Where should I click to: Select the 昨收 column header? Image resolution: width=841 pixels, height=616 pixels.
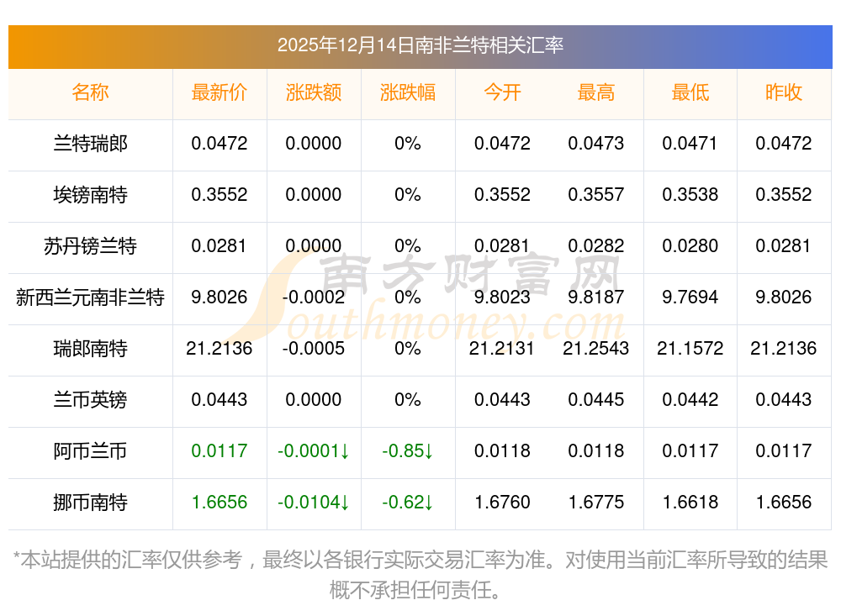pyautogui.click(x=784, y=92)
